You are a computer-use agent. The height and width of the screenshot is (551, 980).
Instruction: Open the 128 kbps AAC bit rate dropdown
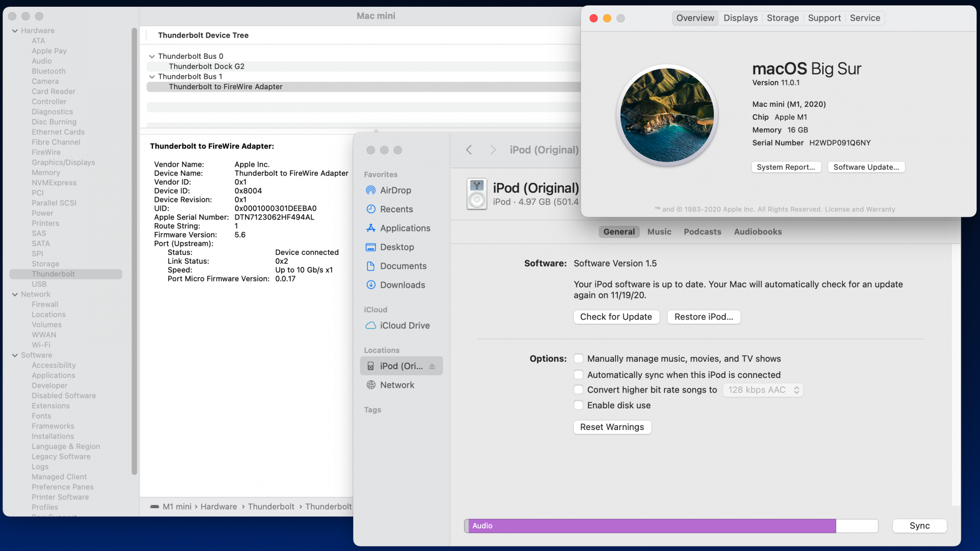coord(762,390)
